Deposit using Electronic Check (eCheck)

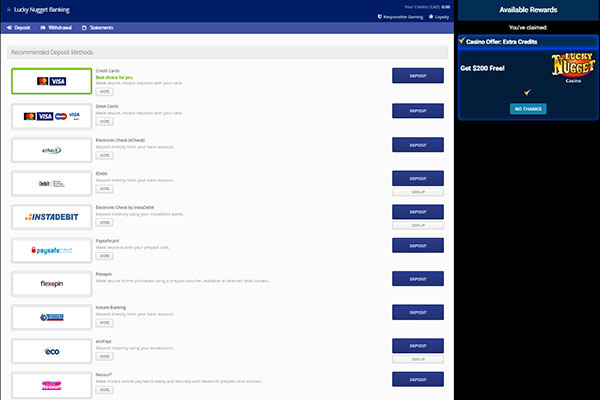pyautogui.click(x=418, y=145)
